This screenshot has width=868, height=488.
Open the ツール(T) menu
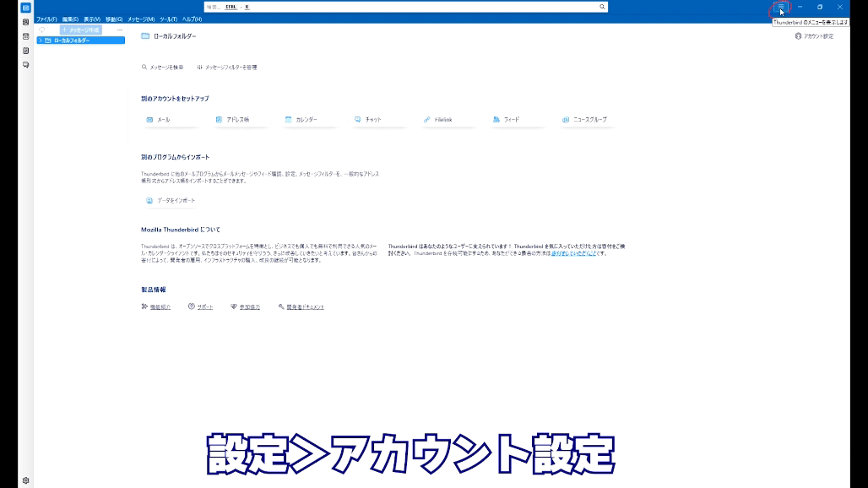coord(168,19)
